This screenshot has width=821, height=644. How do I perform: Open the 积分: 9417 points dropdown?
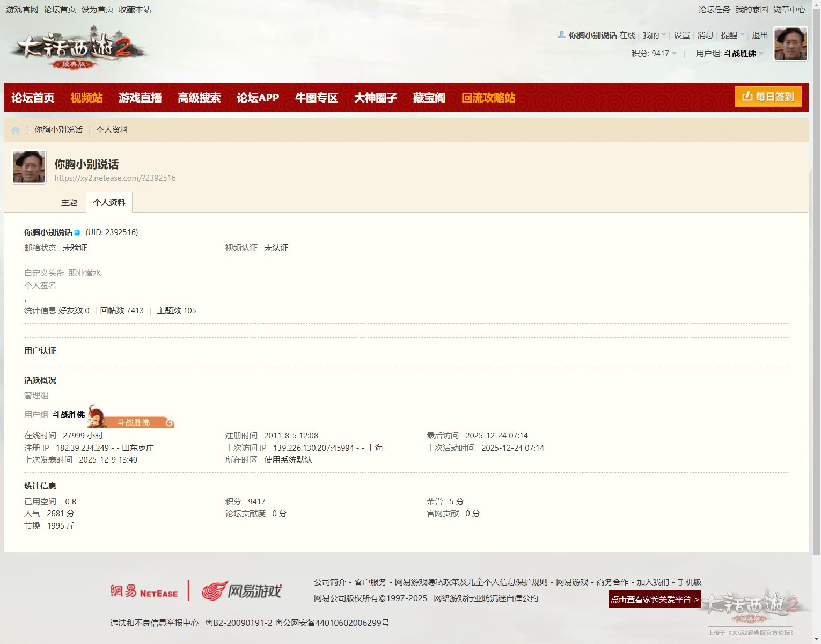[x=654, y=54]
